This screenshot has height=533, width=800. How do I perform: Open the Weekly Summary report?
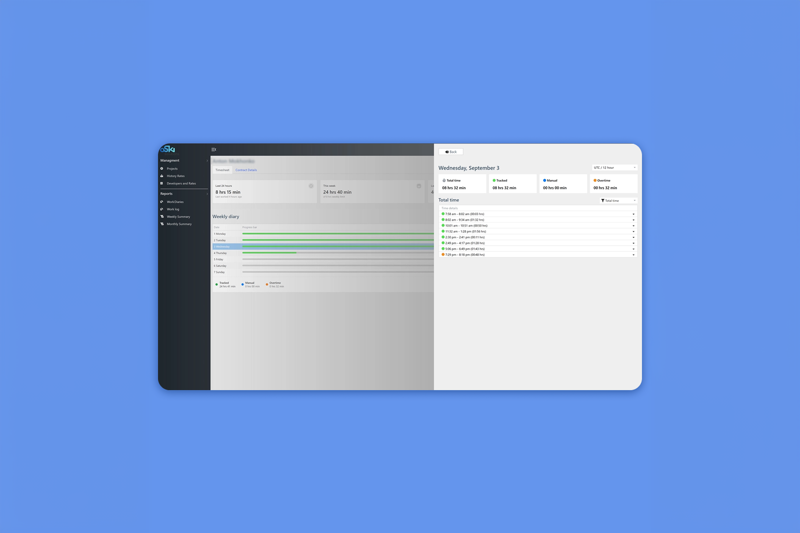coord(178,217)
